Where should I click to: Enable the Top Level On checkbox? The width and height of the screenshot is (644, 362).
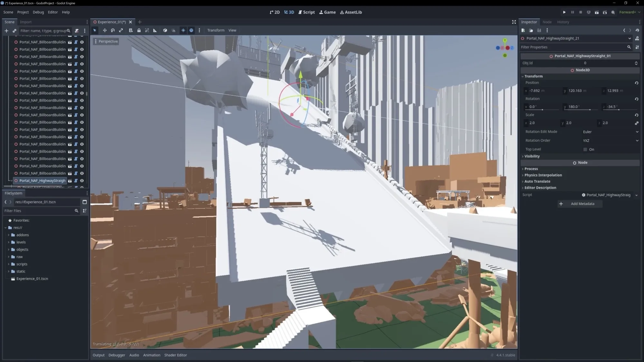pyautogui.click(x=585, y=149)
